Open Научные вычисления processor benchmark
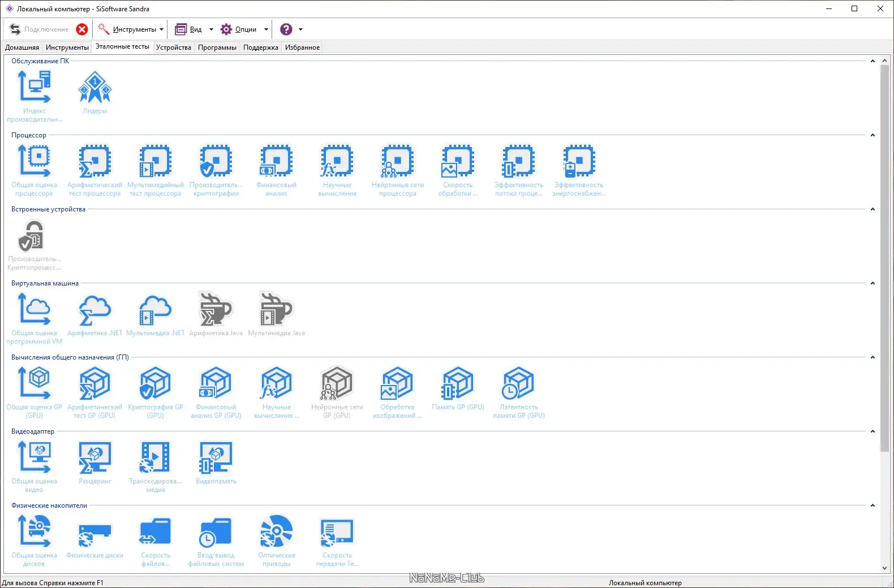894x588 pixels. pos(337,170)
